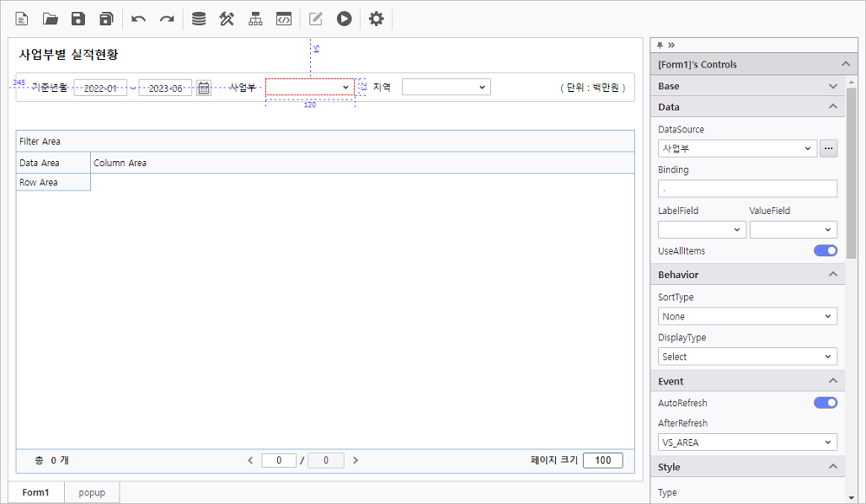This screenshot has height=504, width=866.
Task: Click the New document icon
Action: pyautogui.click(x=22, y=19)
